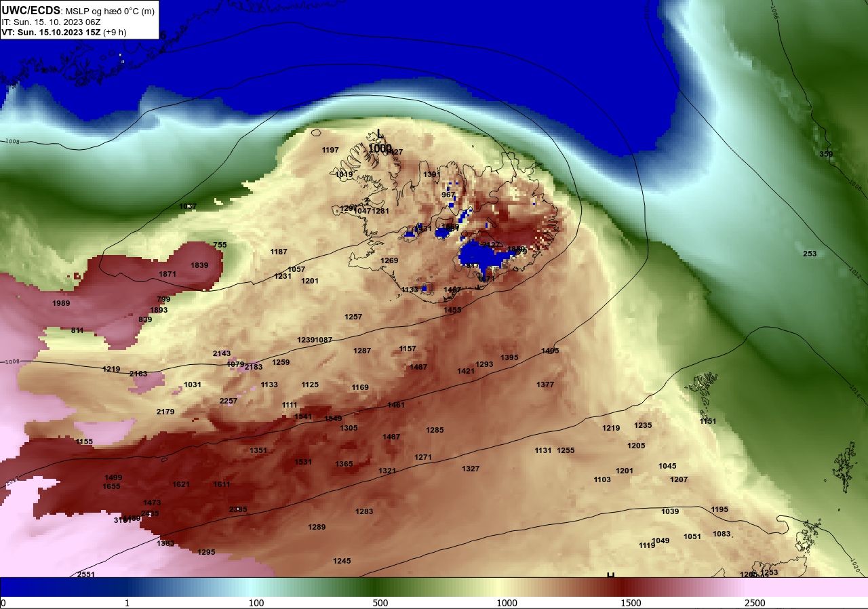868x609 pixels.
Task: Click the map value 1083
Action: point(722,534)
